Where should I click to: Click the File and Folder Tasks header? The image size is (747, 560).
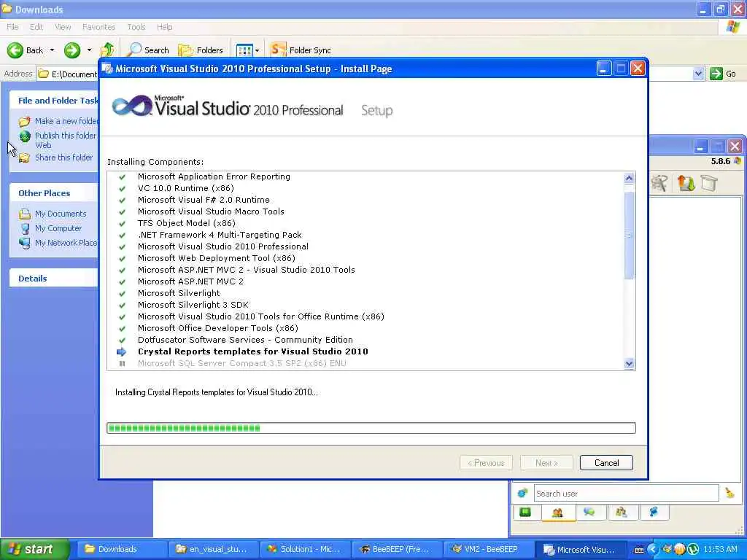point(53,101)
